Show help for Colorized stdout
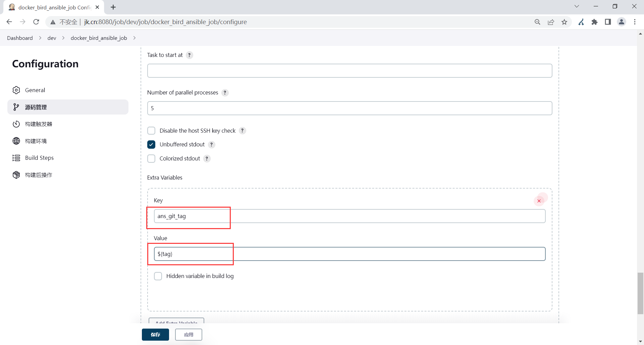Viewport: 644px width, 345px height. click(x=207, y=159)
